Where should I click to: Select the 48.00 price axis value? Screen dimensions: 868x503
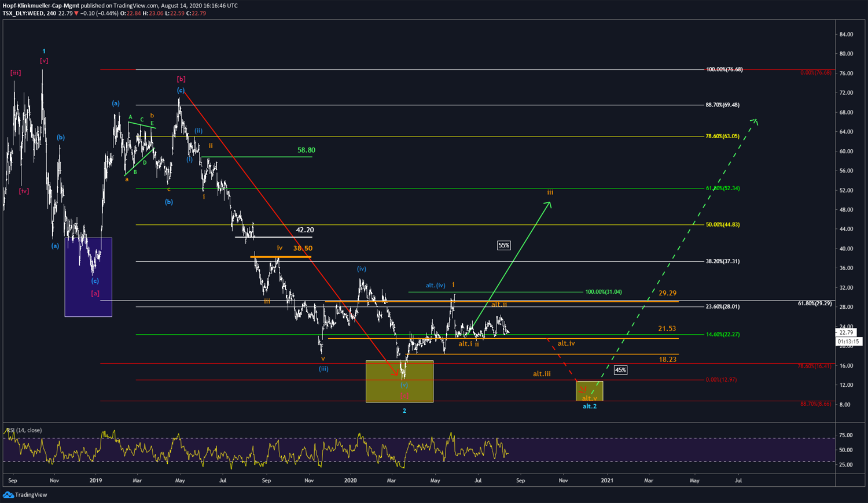tap(846, 210)
